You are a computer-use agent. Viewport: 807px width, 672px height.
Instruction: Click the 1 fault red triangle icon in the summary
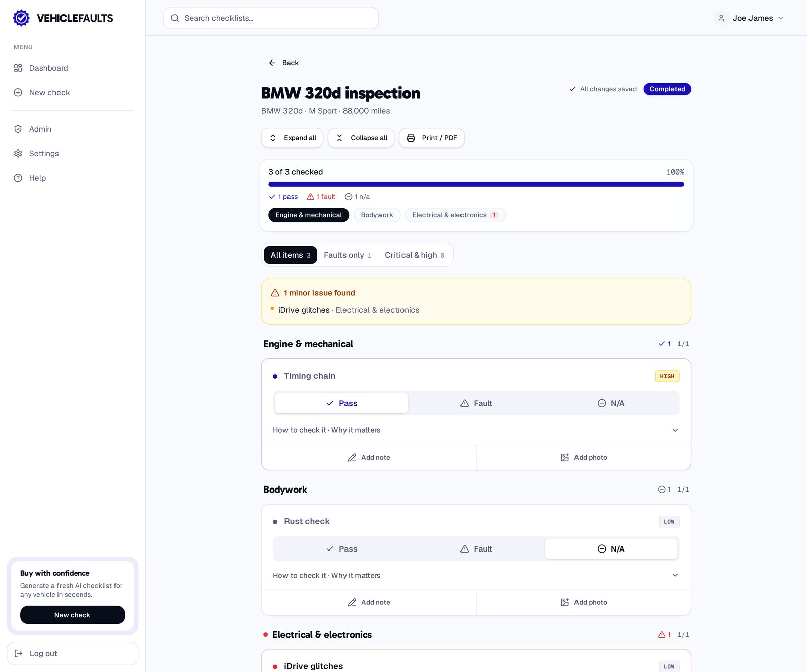click(311, 197)
